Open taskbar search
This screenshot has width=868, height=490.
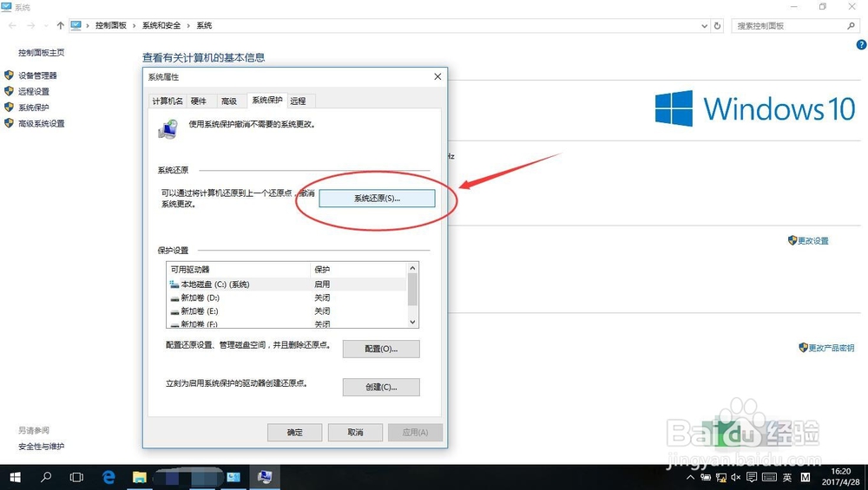[46, 477]
